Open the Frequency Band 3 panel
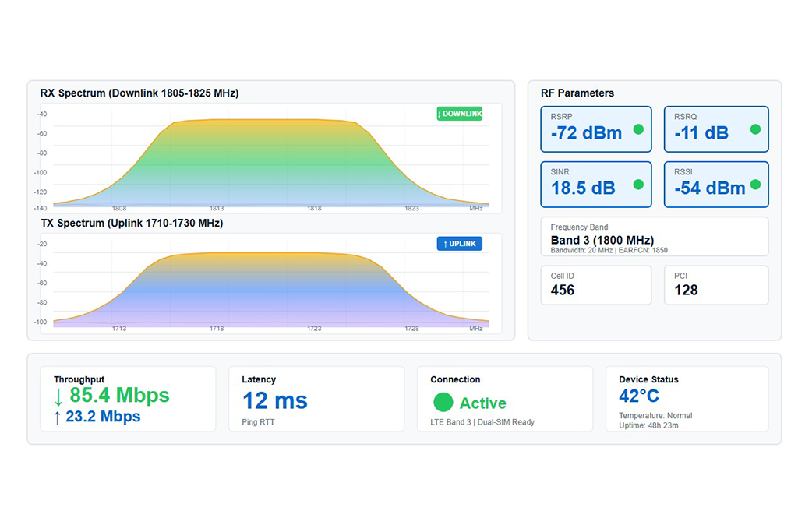798x532 pixels. pyautogui.click(x=654, y=237)
